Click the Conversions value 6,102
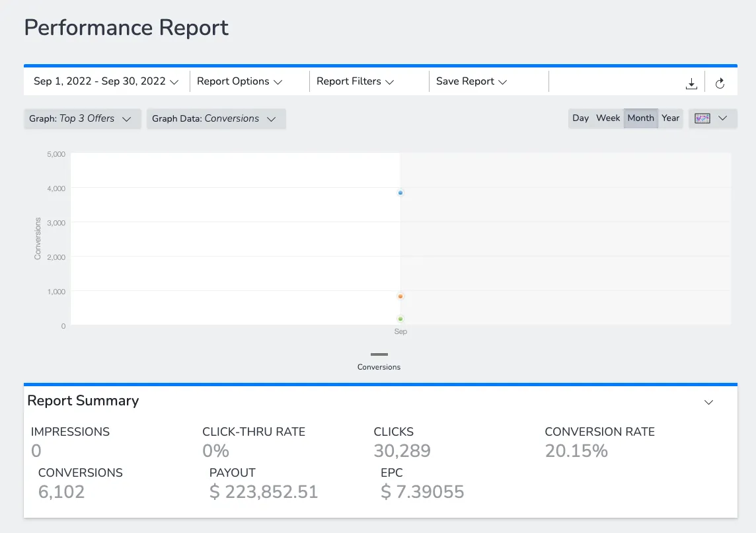This screenshot has width=756, height=533. (61, 491)
